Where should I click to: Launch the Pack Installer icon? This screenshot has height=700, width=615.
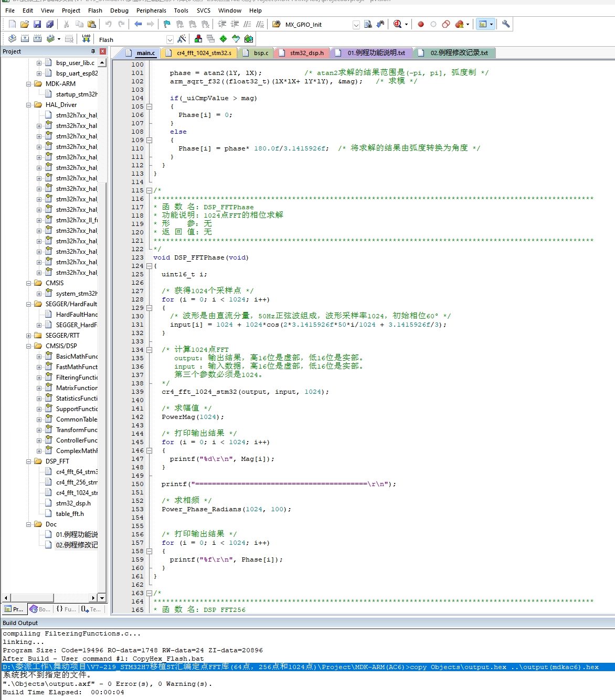click(x=249, y=39)
